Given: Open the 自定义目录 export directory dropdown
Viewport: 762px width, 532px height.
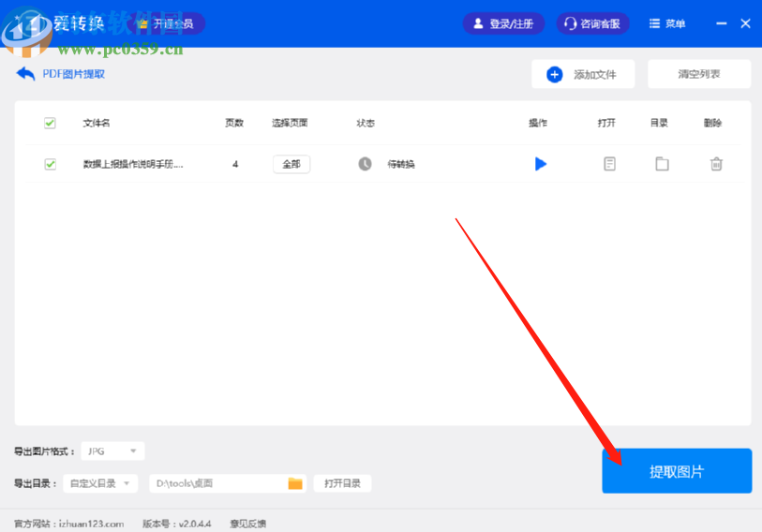Looking at the screenshot, I should (100, 483).
